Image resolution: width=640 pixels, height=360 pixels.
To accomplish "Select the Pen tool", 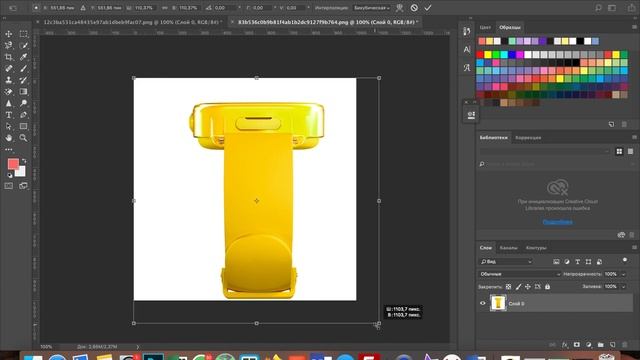I will click(24, 115).
